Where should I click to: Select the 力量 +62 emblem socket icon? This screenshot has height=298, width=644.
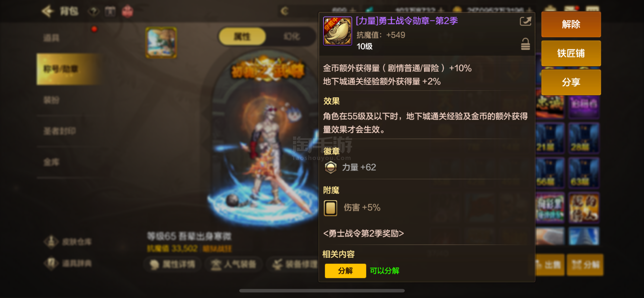[331, 167]
